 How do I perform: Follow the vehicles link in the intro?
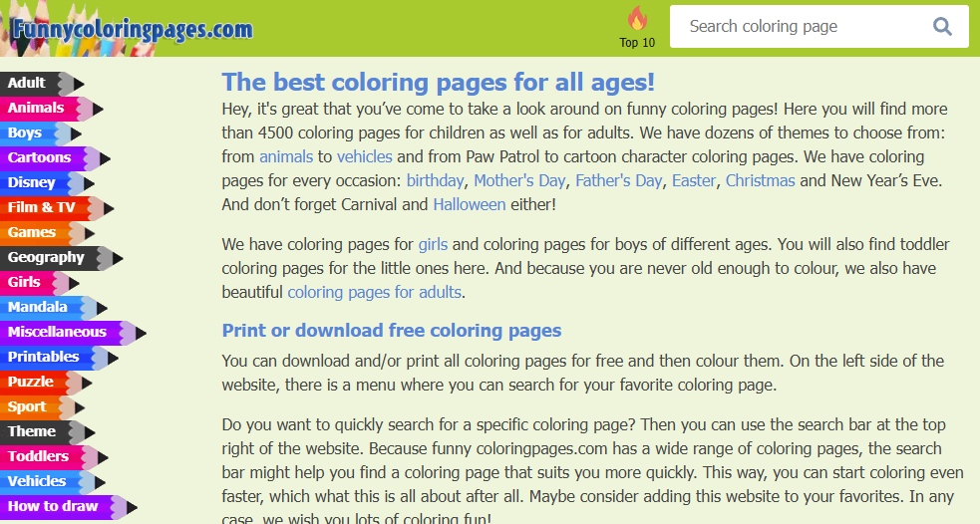coord(364,156)
